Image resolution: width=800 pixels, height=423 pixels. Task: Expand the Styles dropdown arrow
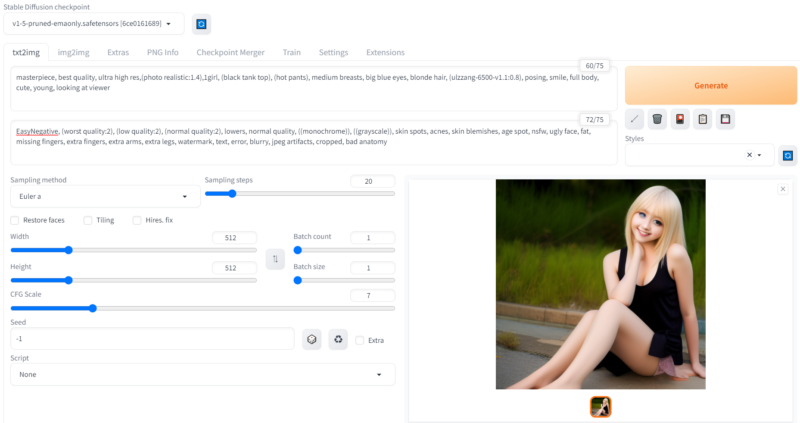(760, 155)
